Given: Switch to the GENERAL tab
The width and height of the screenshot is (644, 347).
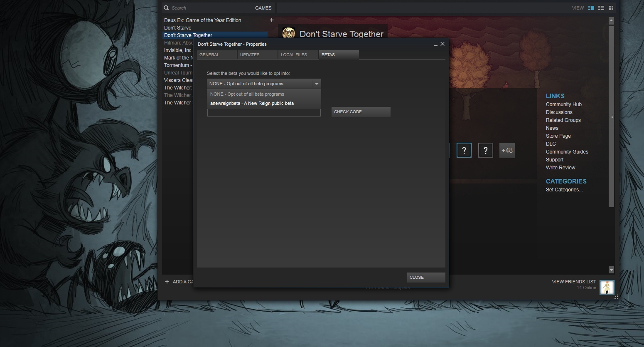Looking at the screenshot, I should (x=216, y=55).
